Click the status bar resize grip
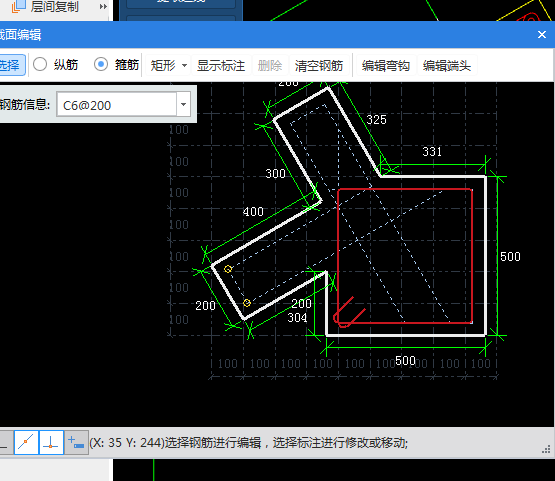The image size is (555, 481). (546, 449)
